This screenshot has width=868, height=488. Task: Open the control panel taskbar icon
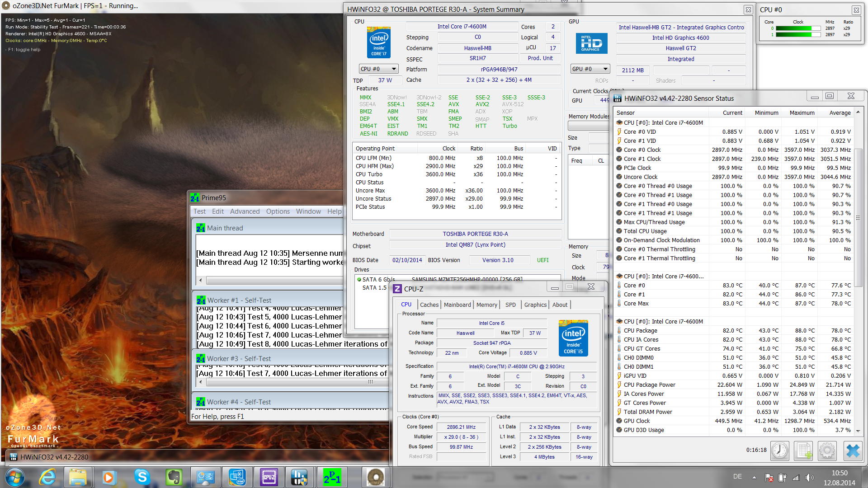[x=205, y=477]
